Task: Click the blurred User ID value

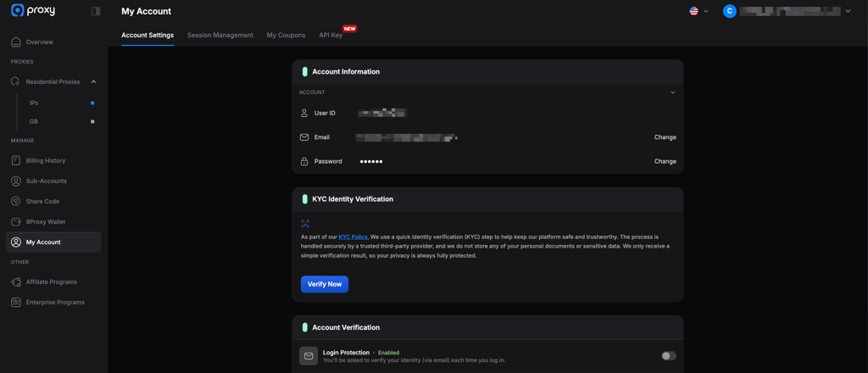Action: 382,113
